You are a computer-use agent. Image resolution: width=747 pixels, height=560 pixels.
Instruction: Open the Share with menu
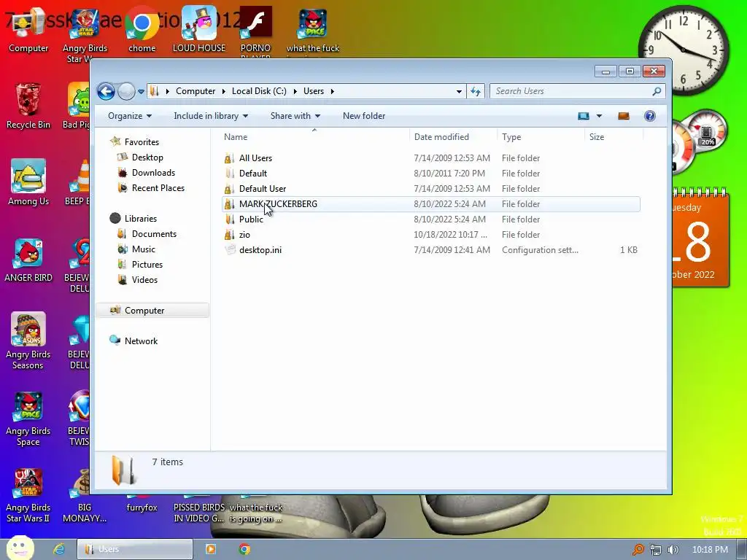click(295, 116)
